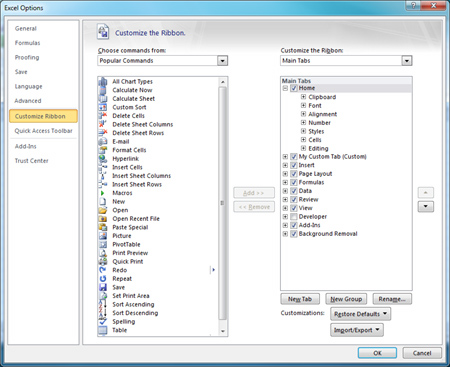Select the Repeat command icon
This screenshot has height=367, width=450.
coord(103,279)
